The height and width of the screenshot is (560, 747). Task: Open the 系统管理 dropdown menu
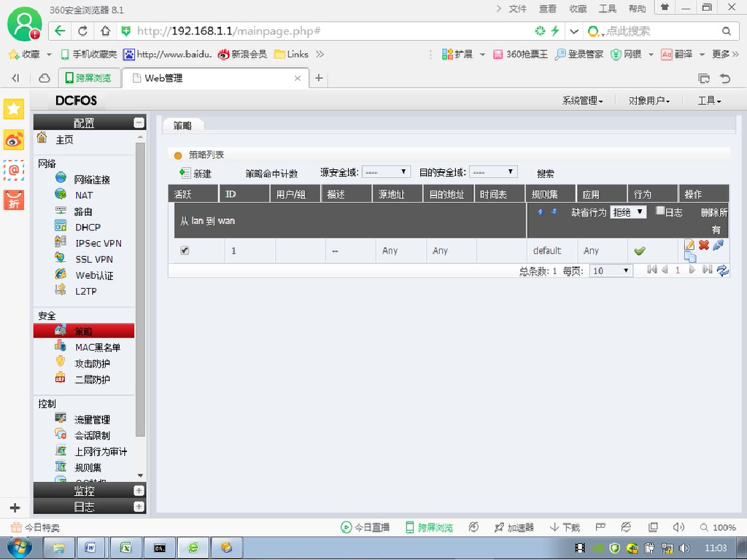coord(583,101)
